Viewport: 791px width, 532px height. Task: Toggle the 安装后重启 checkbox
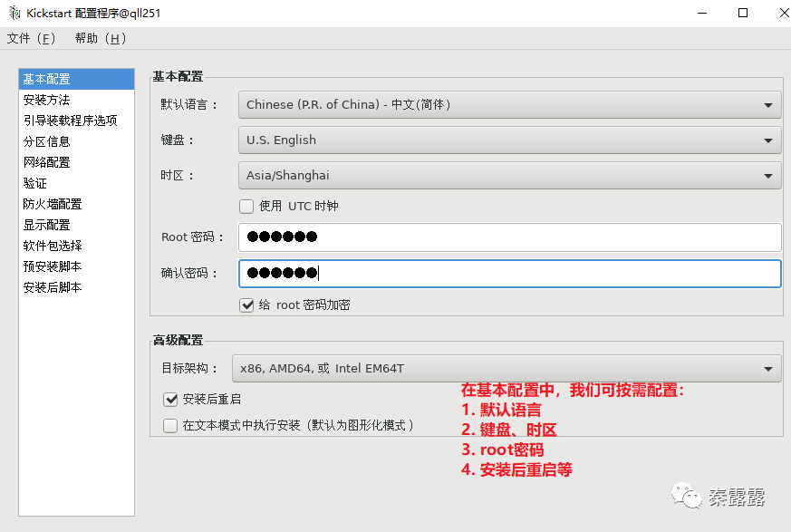pyautogui.click(x=170, y=400)
